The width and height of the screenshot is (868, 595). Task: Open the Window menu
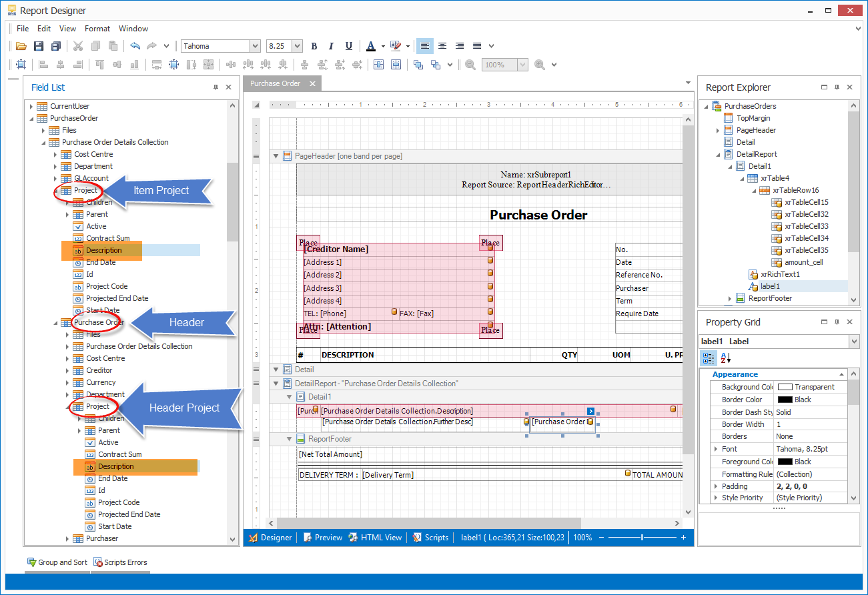tap(133, 29)
